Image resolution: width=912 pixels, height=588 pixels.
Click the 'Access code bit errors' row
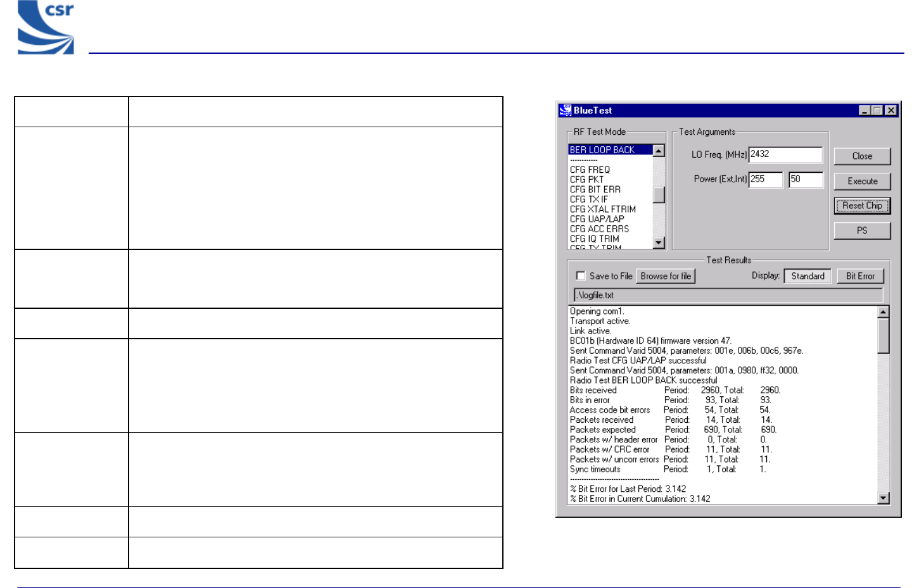pos(670,410)
